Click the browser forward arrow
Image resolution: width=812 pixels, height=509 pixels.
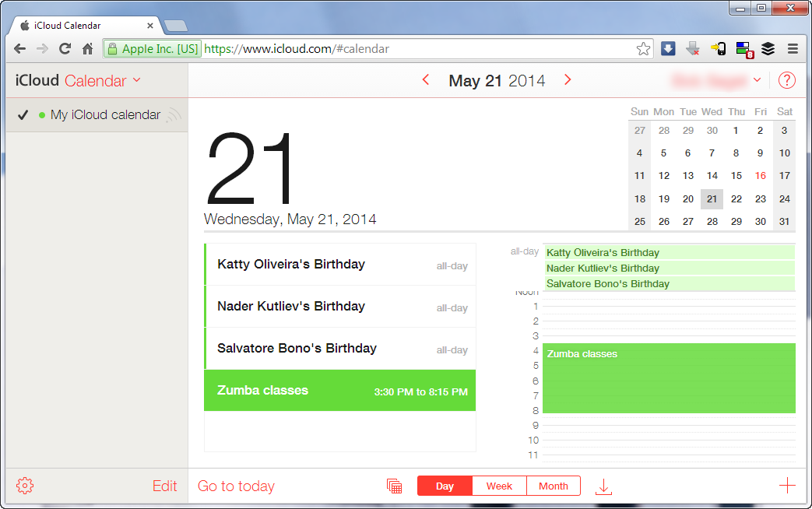43,49
